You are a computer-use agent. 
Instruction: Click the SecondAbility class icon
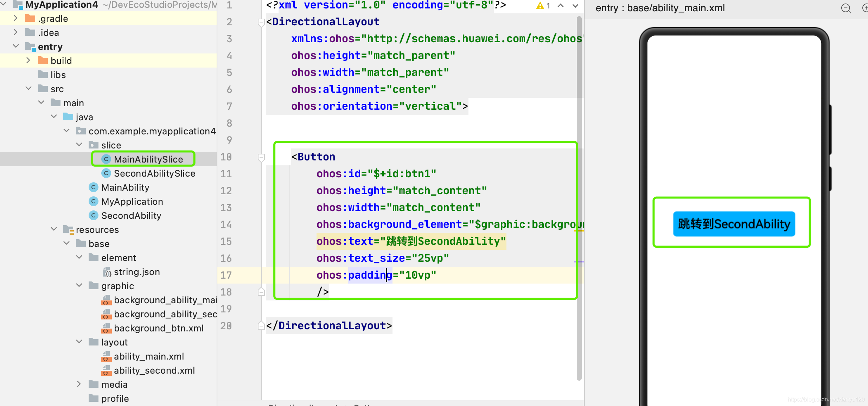(93, 215)
